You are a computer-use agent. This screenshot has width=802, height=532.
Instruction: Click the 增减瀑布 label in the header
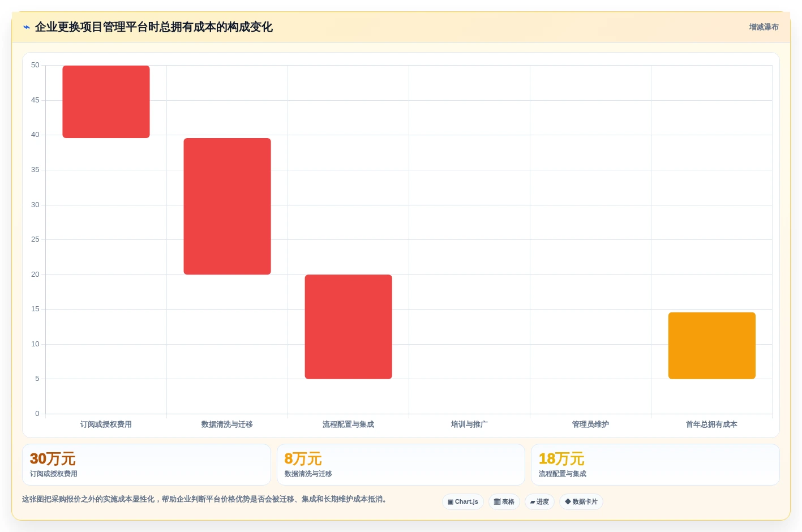pos(764,27)
